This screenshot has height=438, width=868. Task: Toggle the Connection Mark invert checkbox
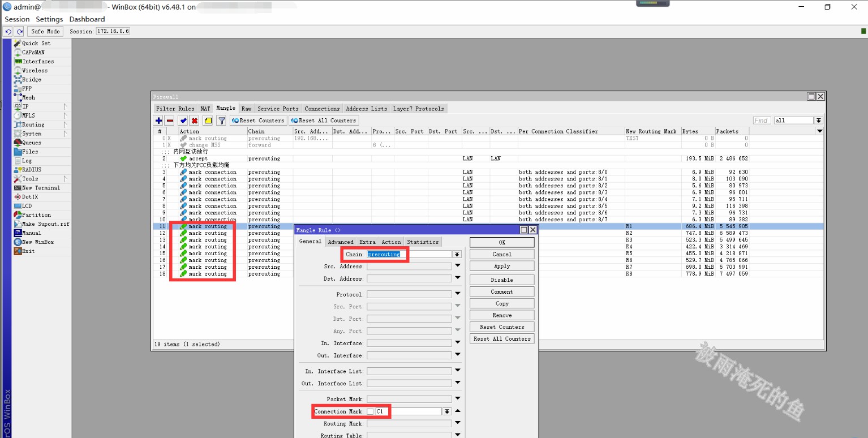370,411
